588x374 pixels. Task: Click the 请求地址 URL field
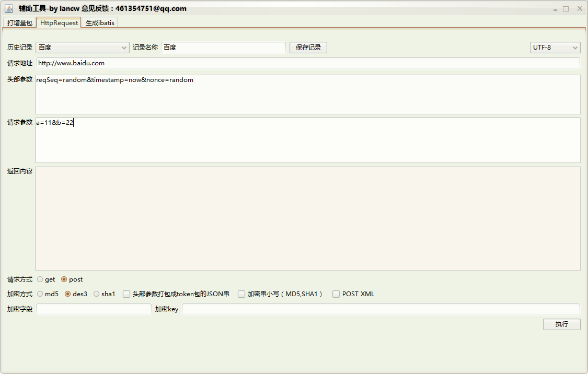pos(308,63)
